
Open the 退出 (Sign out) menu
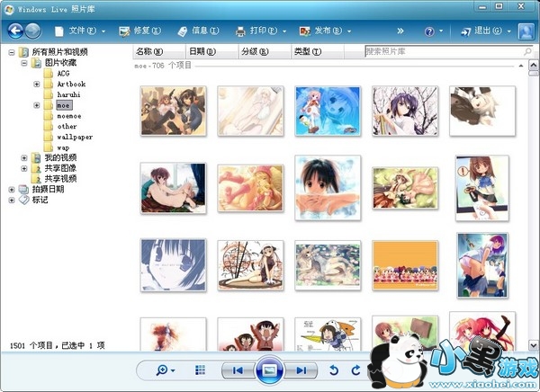pos(486,31)
